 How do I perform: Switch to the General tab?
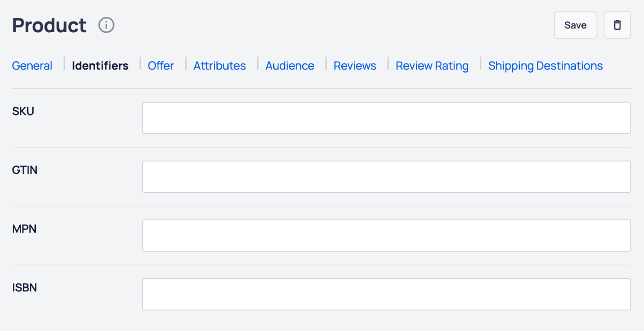coord(32,66)
